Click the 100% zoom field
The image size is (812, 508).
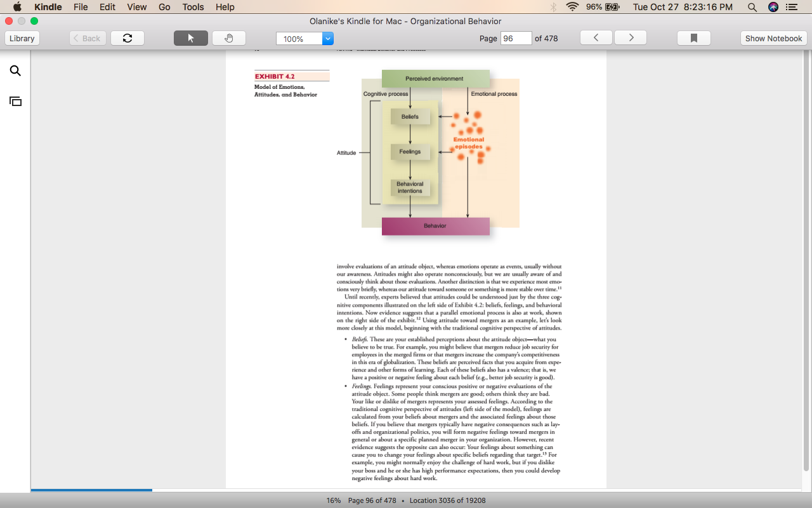click(x=299, y=39)
